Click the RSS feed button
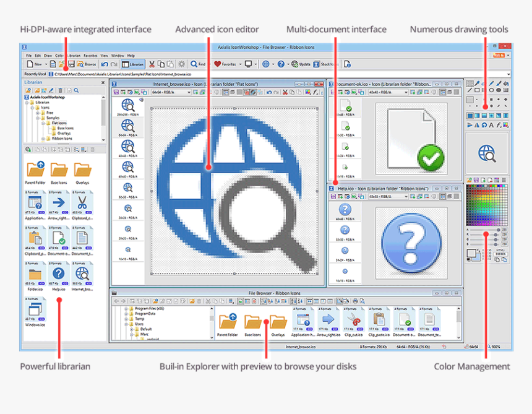This screenshot has height=414, width=532. coord(499,55)
